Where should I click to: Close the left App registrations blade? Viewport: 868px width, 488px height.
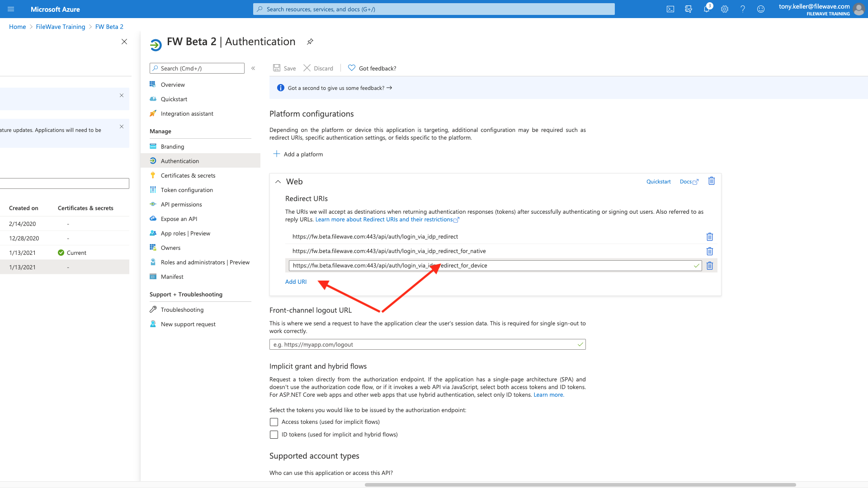[124, 42]
